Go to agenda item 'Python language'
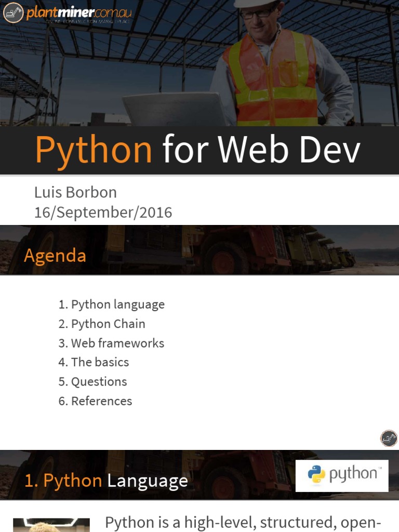This screenshot has width=399, height=532. (x=112, y=304)
